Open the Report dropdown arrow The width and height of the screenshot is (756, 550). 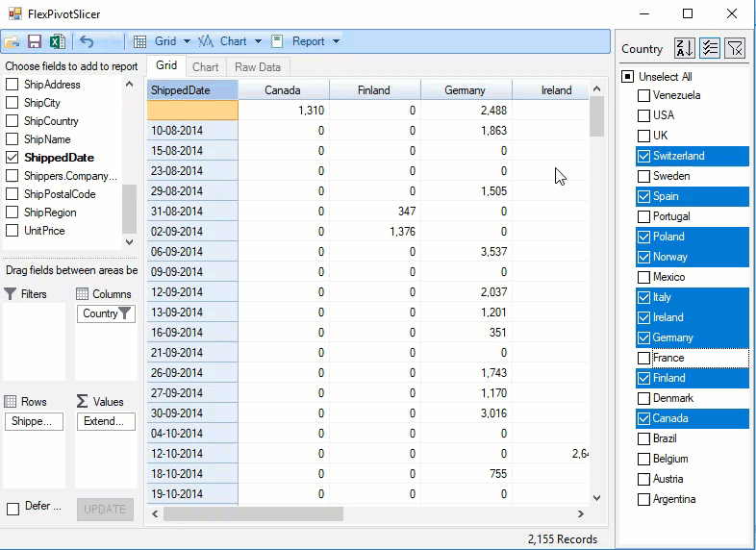336,41
